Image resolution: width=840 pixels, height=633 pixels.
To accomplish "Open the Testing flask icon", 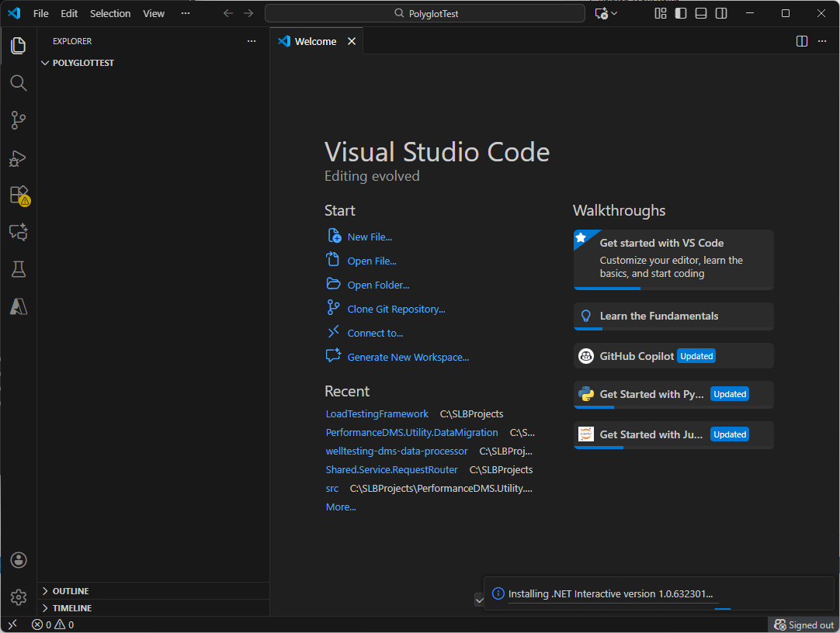I will click(18, 269).
